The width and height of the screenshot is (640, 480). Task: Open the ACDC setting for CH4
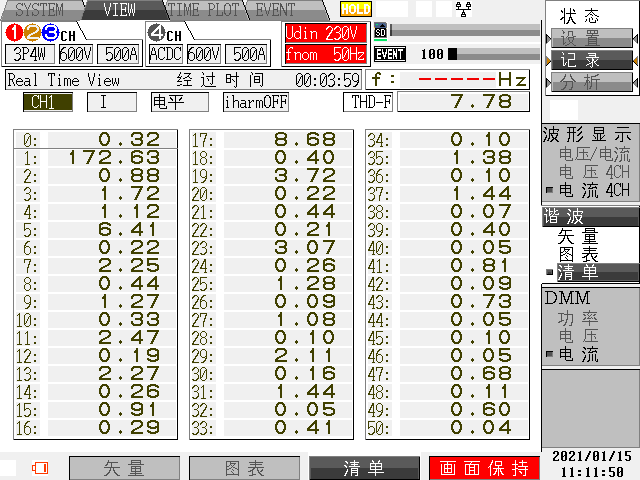click(165, 54)
